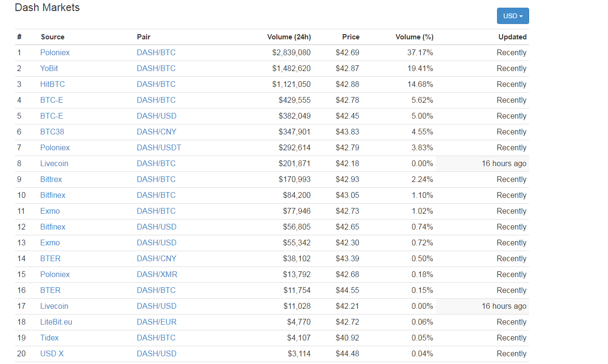The width and height of the screenshot is (608, 364).
Task: Open Poloniex link in row 7
Action: 55,147
